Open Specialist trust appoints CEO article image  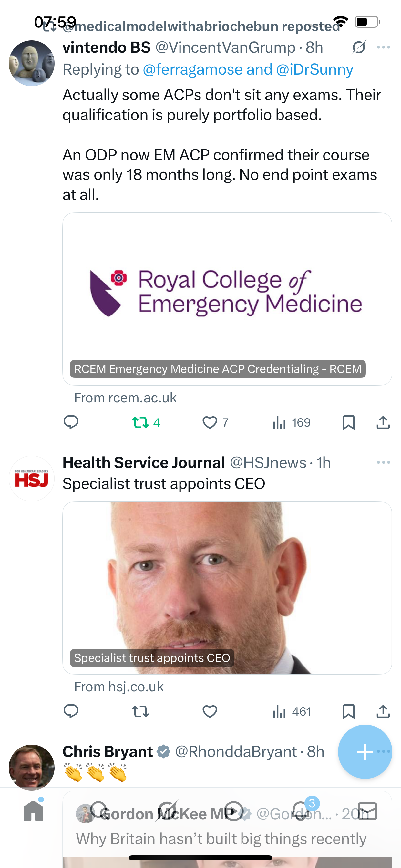pyautogui.click(x=227, y=588)
